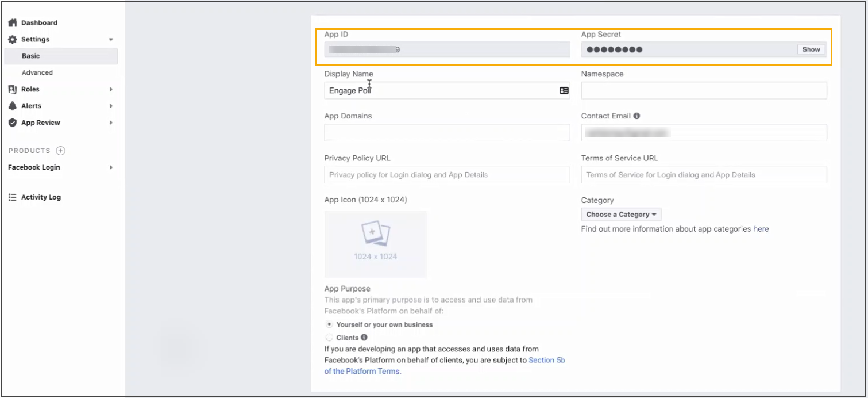This screenshot has width=868, height=398.
Task: Select the Clients radio option
Action: (x=329, y=338)
